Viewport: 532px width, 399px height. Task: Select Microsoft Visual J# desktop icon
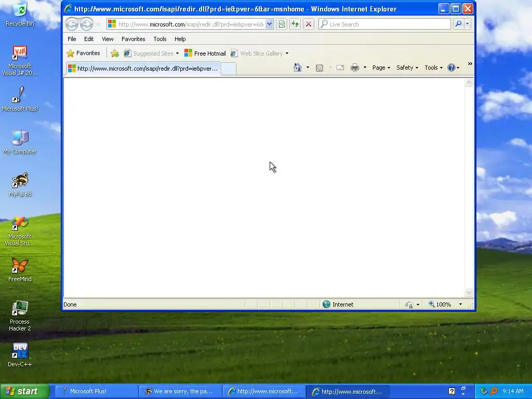pos(20,60)
